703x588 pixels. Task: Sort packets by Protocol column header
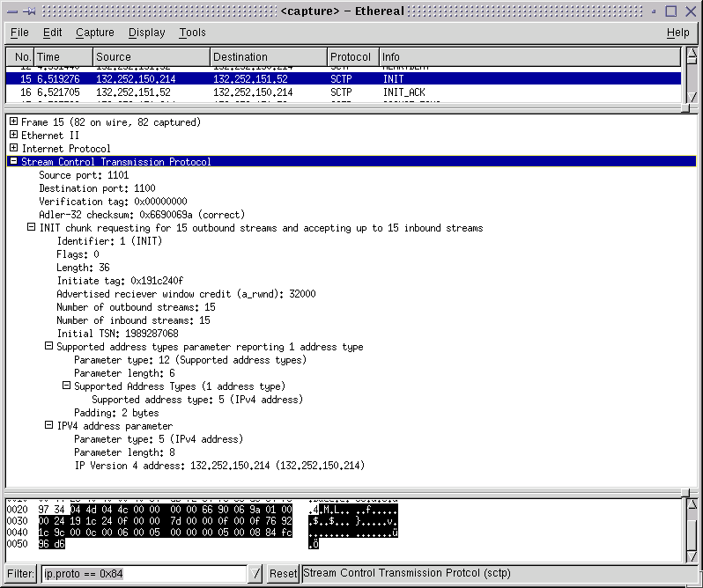(x=352, y=57)
